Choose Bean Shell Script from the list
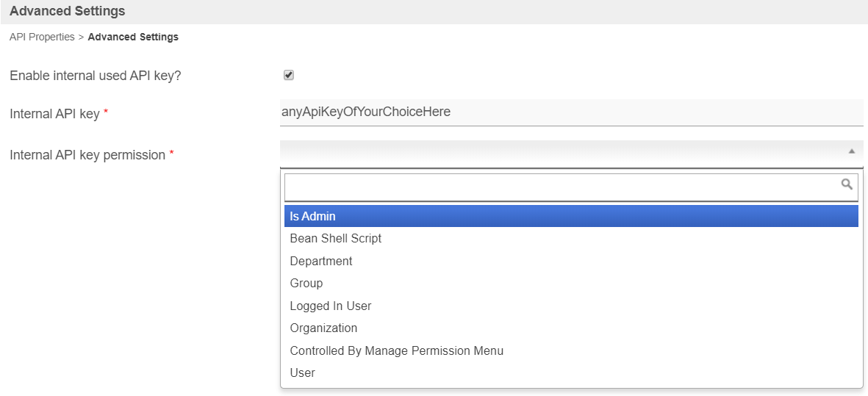 [336, 239]
